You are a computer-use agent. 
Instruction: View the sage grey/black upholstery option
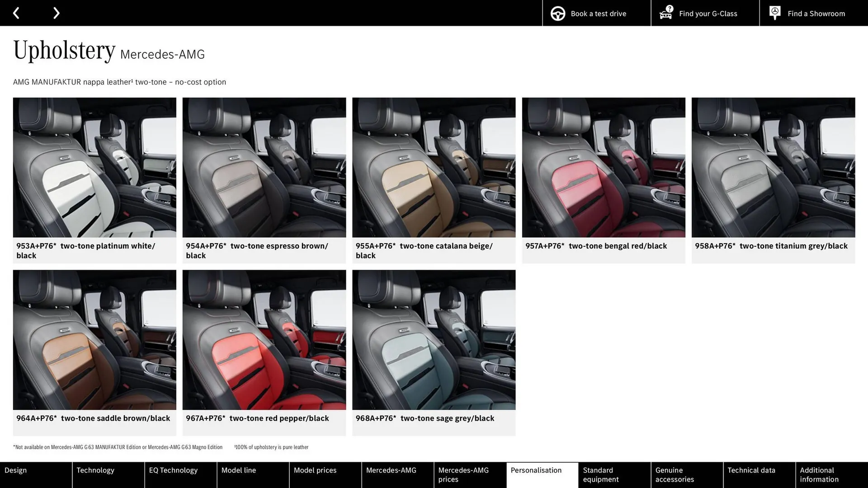pos(433,339)
